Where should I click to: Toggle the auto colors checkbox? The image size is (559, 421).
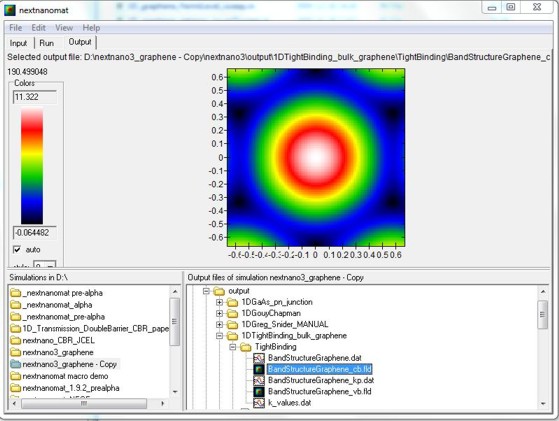point(17,250)
